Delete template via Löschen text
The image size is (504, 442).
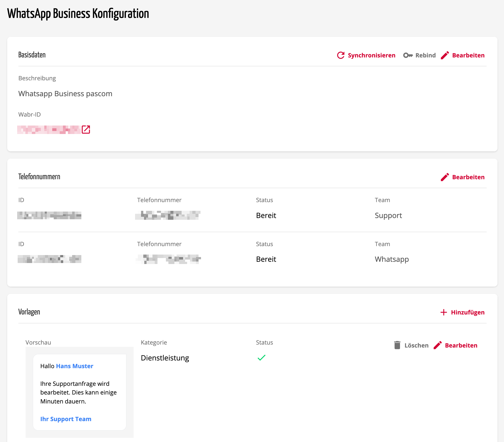click(416, 345)
